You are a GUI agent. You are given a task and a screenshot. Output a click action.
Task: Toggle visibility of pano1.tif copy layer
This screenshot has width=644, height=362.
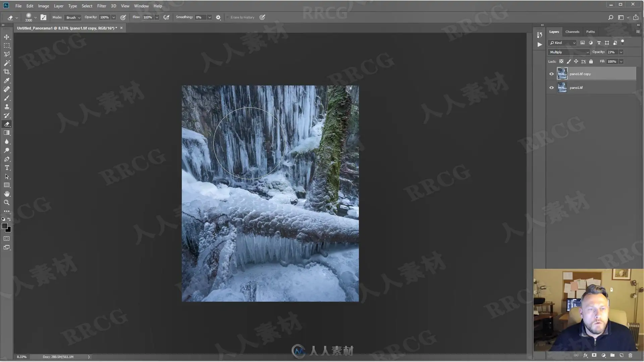click(551, 74)
